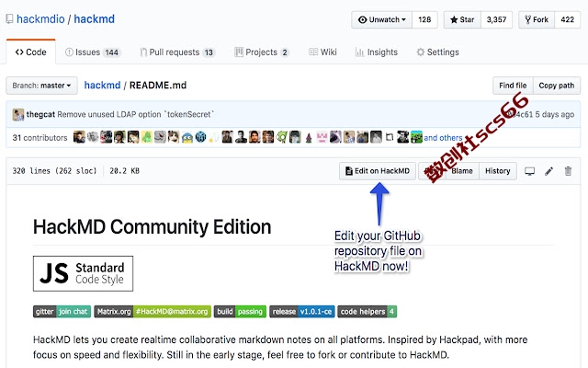The image size is (588, 368).
Task: Click the 13 pull requests counter badge
Action: coord(209,52)
